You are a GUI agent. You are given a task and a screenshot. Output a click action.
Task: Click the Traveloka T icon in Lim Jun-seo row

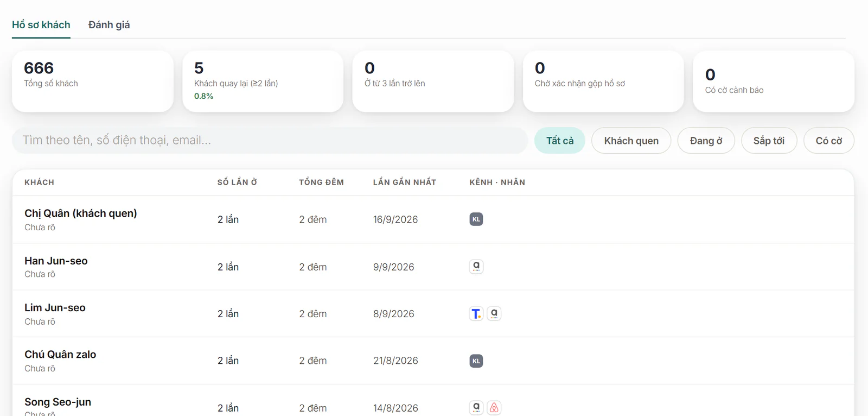[x=476, y=313]
